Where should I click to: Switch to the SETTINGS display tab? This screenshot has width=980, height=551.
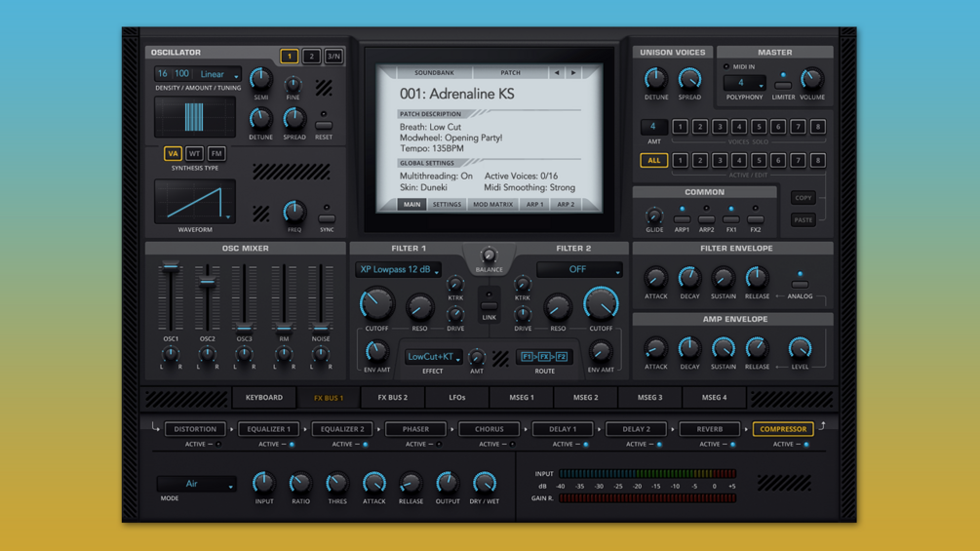click(x=447, y=205)
